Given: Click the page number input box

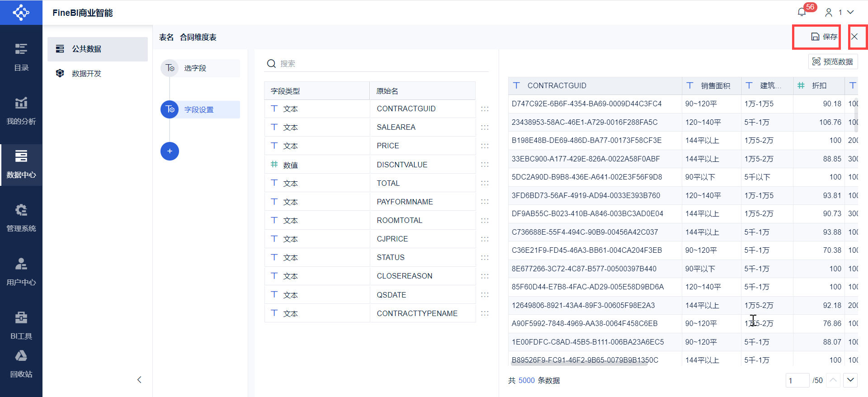Looking at the screenshot, I should [x=797, y=380].
